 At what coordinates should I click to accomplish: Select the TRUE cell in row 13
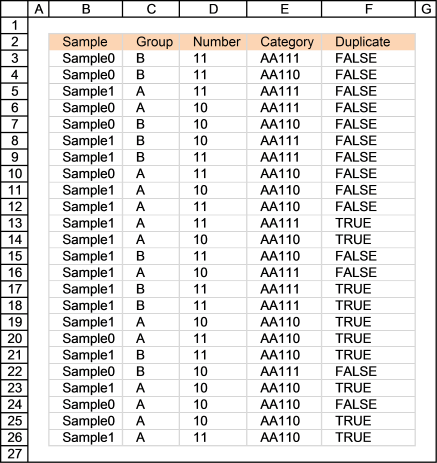(368, 223)
